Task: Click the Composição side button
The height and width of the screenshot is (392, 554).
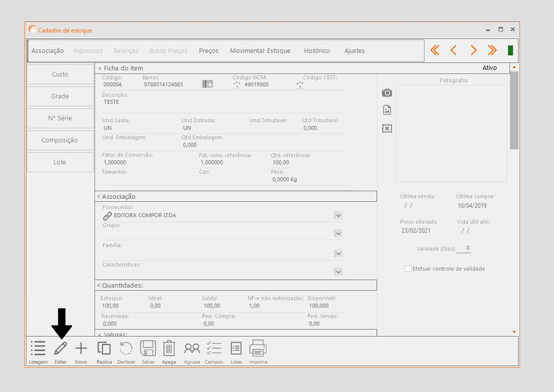Action: tap(60, 140)
